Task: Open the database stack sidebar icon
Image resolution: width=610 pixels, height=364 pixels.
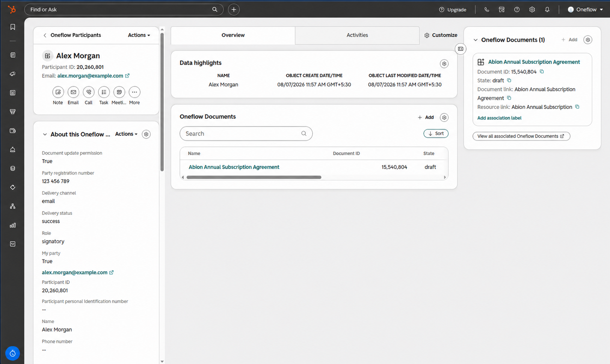Action: tap(13, 168)
